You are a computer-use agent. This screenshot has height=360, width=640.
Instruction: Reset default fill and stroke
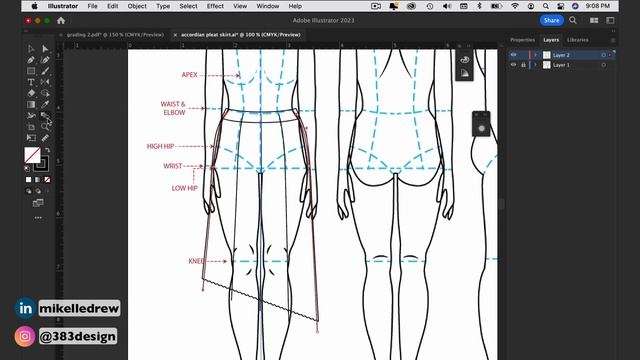27,169
